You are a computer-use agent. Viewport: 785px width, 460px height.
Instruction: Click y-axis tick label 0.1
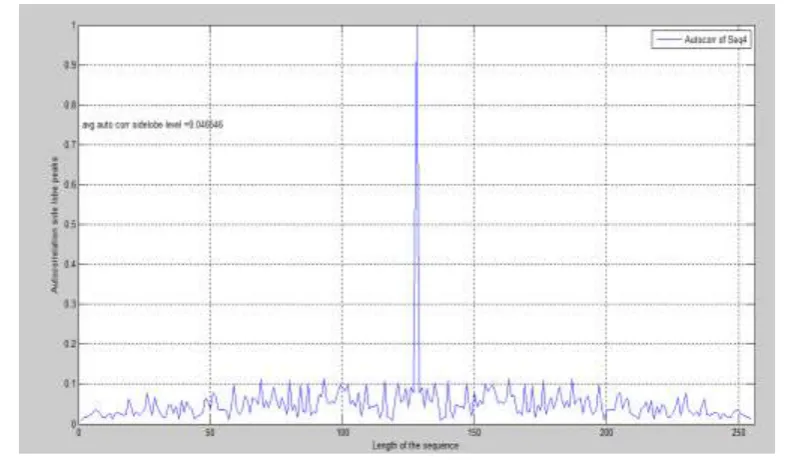(x=70, y=384)
